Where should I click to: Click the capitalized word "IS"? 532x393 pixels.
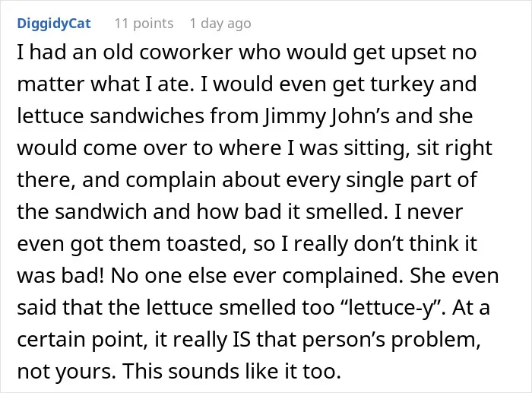pos(241,339)
